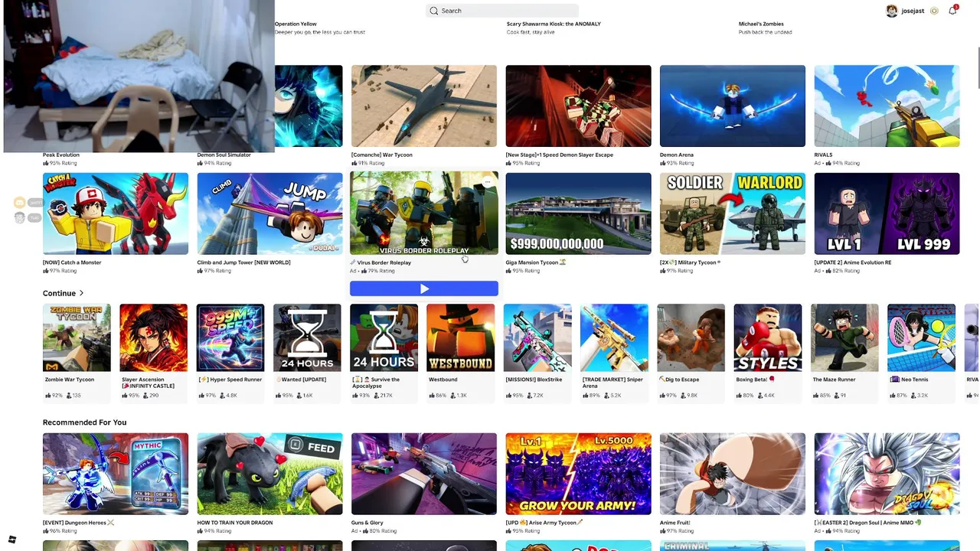Open the orange friend avatar in left sidebar
This screenshot has width=980, height=551.
tap(20, 203)
